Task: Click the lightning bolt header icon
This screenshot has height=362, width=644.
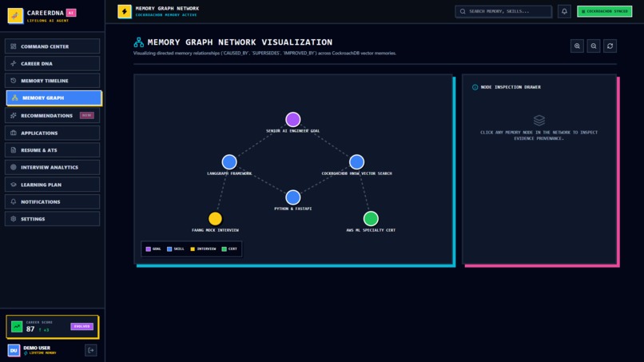Action: click(x=125, y=11)
